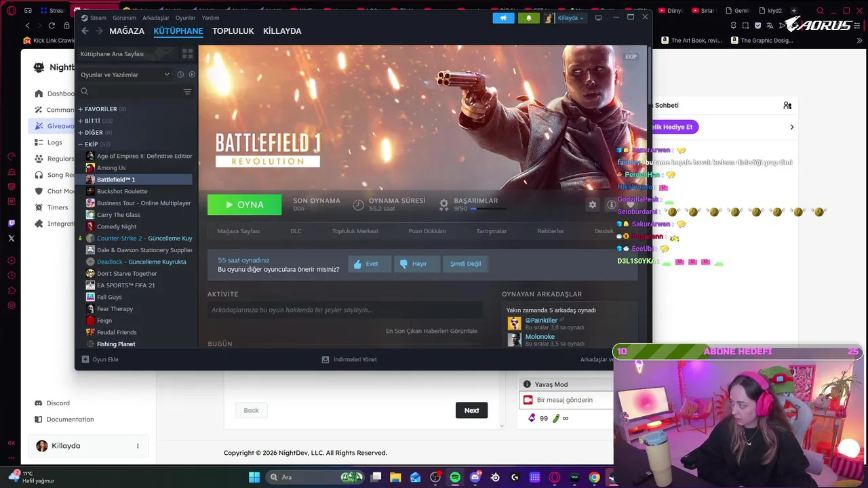Viewport: 868px width, 488px height.
Task: Add a game via Oyun Ekle
Action: [100, 359]
